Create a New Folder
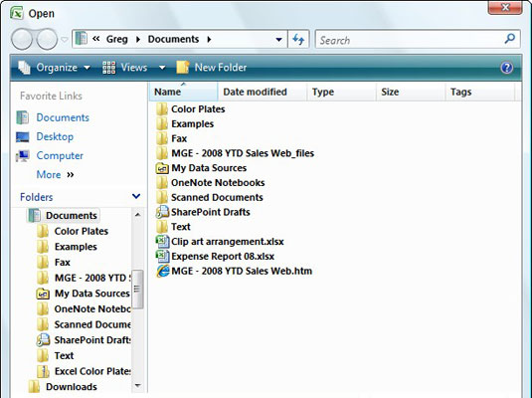The height and width of the screenshot is (398, 532). (x=212, y=68)
